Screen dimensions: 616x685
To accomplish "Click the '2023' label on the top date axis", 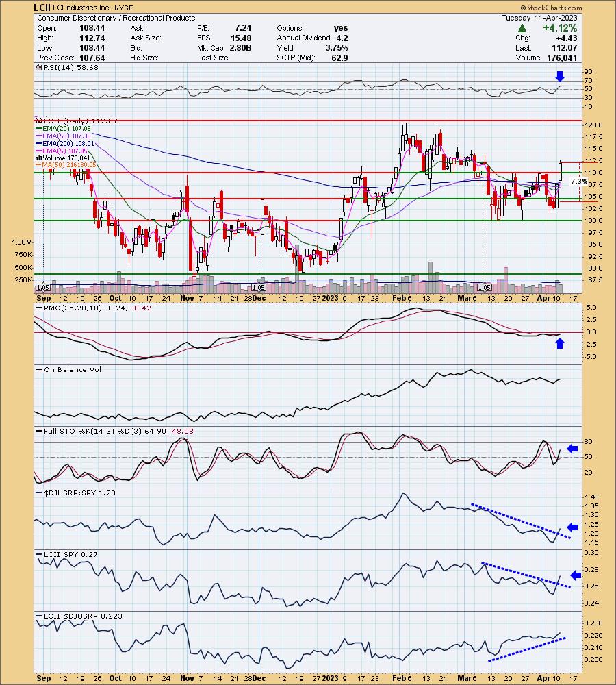I will (x=330, y=298).
